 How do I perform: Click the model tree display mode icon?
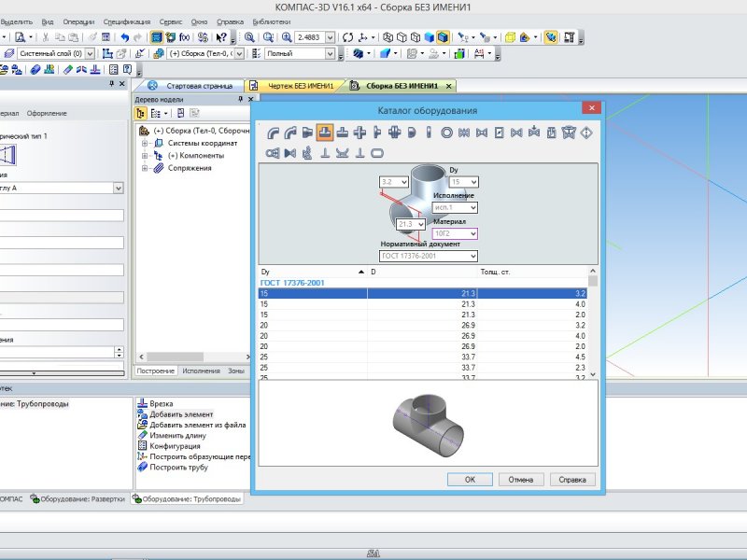(x=140, y=113)
